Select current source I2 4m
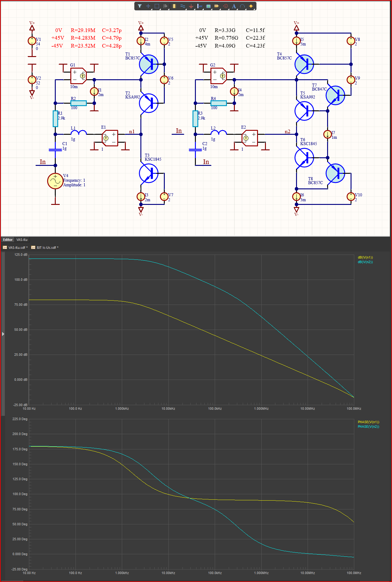Image resolution: width=392 pixels, height=582 pixels. 141,41
